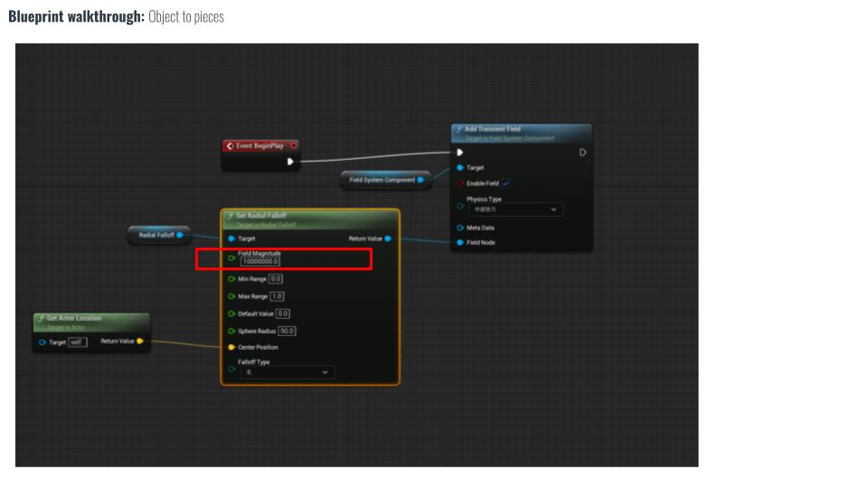This screenshot has height=488, width=868.
Task: Click Get Actor Location's Return Value pin
Action: coord(139,342)
